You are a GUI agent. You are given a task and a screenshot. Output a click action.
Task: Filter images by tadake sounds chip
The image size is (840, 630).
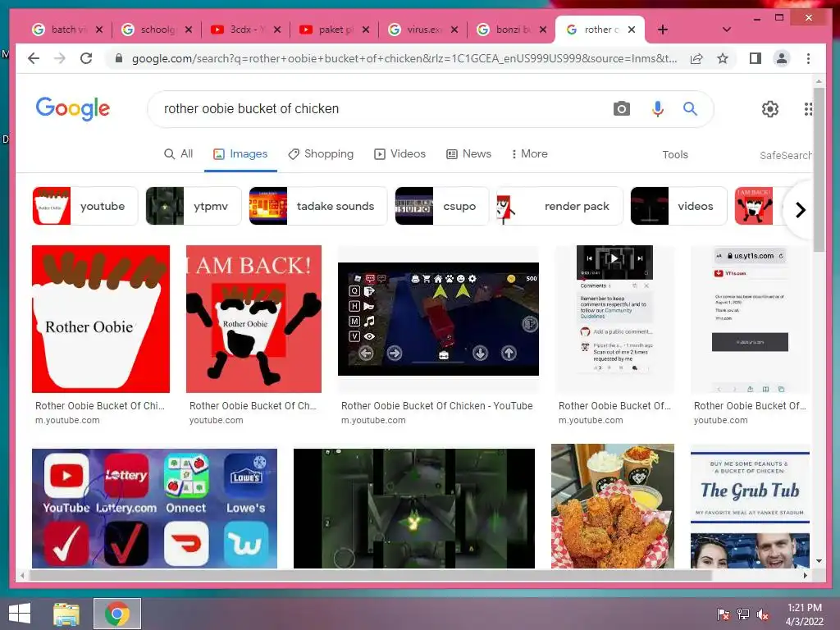coord(317,206)
